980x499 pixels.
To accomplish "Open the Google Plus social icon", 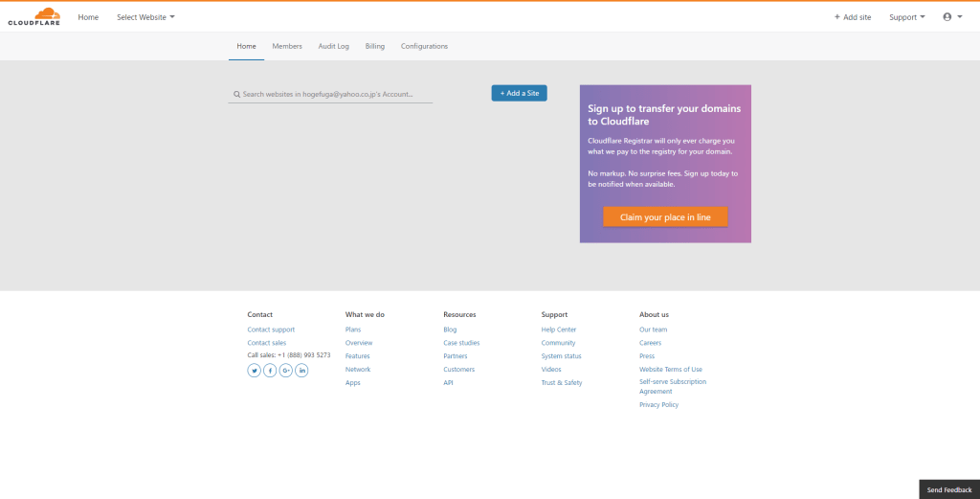I will 285,371.
